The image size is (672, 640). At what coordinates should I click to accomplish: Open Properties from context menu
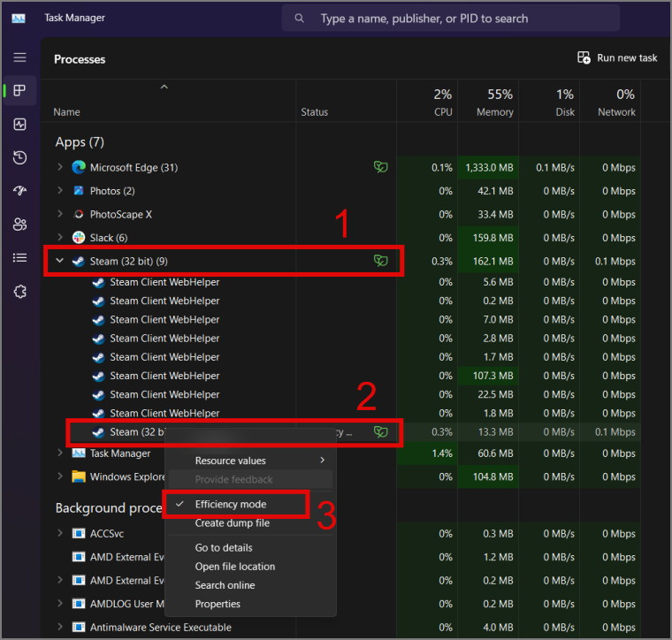pyautogui.click(x=250, y=604)
